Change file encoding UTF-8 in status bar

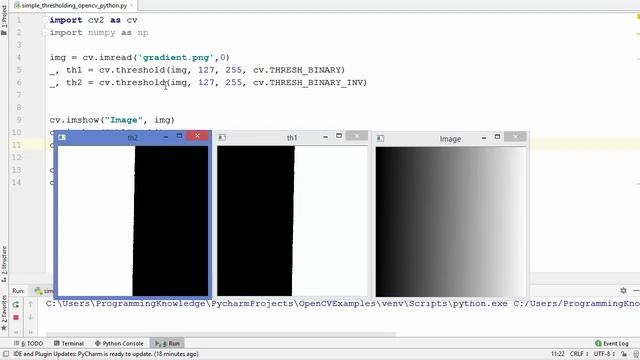pyautogui.click(x=604, y=354)
